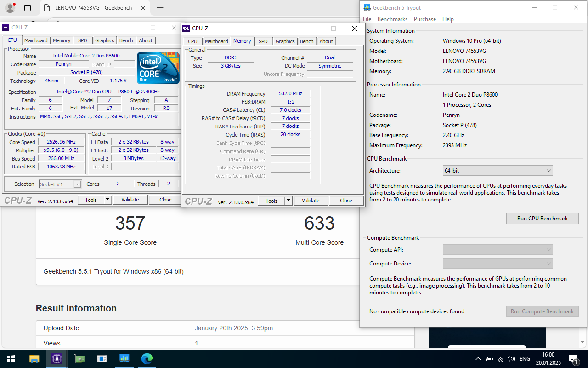Expand the Tools dropdown arrow in left CPU-Z
This screenshot has width=588, height=368.
coord(108,200)
